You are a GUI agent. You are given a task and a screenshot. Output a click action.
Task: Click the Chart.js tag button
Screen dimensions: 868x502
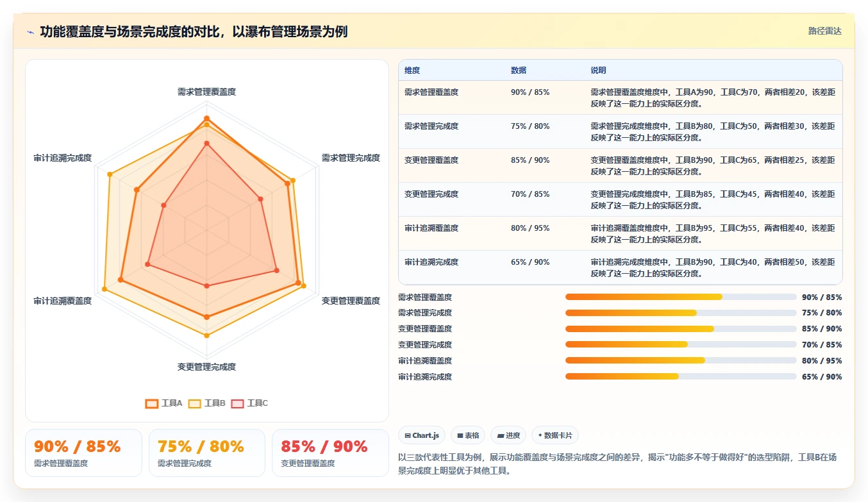[x=422, y=435]
